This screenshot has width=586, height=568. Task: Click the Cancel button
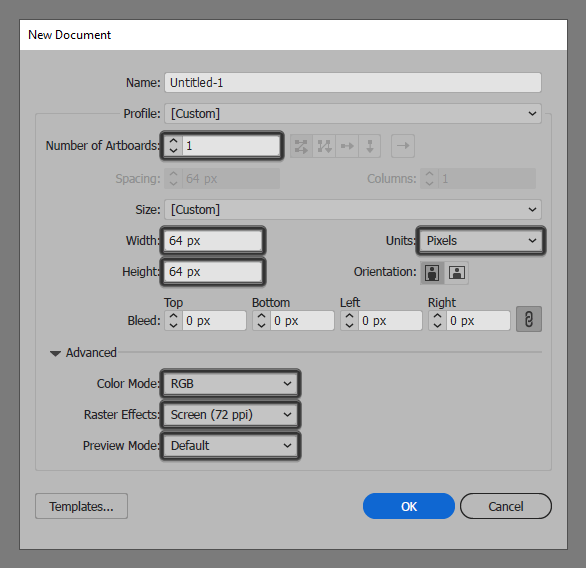506,506
